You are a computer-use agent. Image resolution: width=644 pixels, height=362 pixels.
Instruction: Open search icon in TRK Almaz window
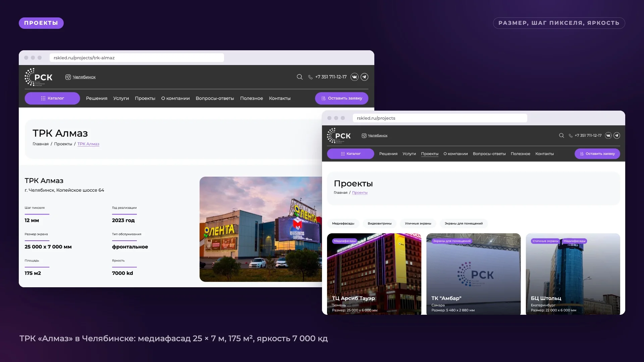tap(300, 77)
